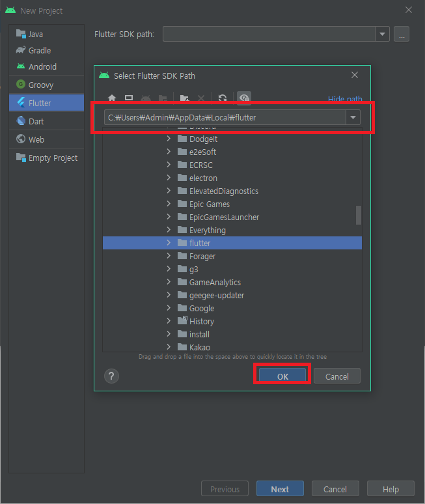Expand the ECRSC folder

[x=169, y=165]
